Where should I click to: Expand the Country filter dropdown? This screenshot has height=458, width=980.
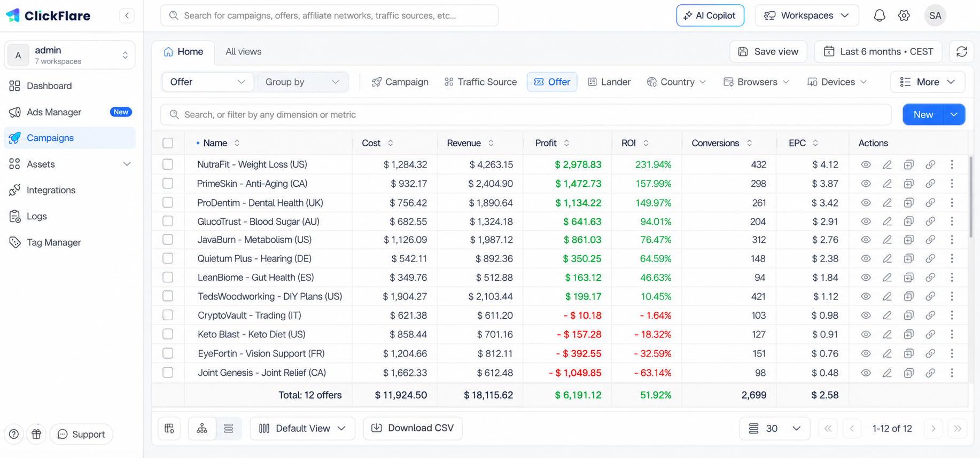click(x=676, y=82)
